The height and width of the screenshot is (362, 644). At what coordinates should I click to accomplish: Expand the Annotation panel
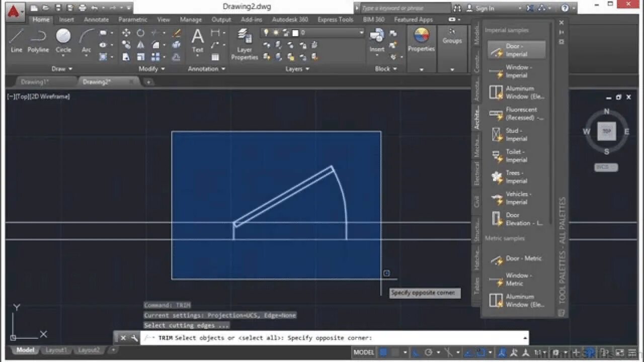(x=206, y=69)
